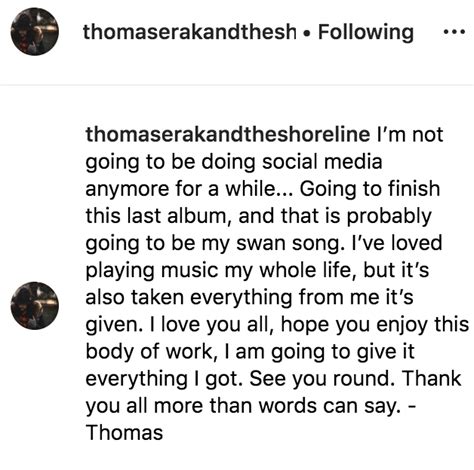Screen dimensions: 474x470
Task: Click the 'Thomas' signature ending the caption
Action: [124, 433]
